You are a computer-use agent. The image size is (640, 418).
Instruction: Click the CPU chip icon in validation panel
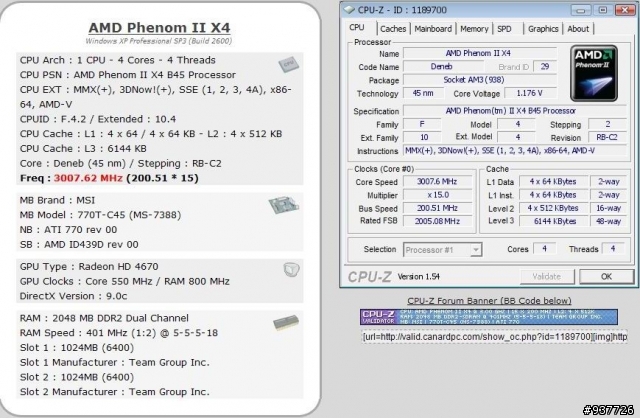[x=289, y=64]
